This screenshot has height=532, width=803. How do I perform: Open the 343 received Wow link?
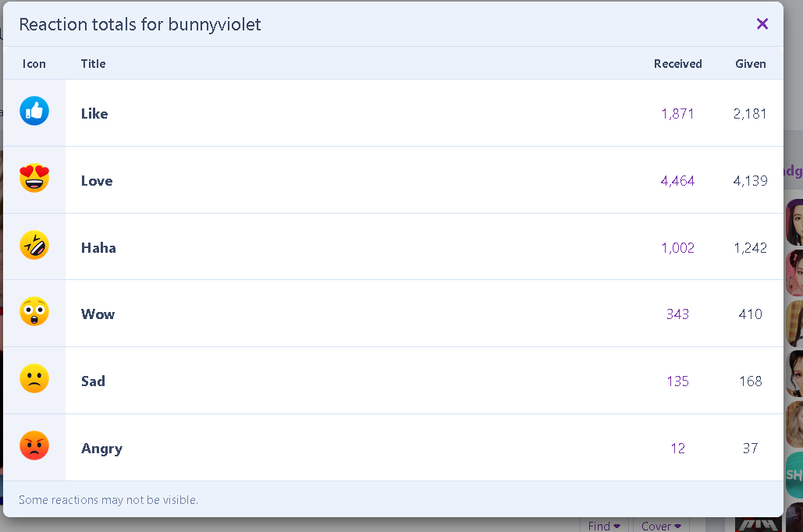[677, 314]
